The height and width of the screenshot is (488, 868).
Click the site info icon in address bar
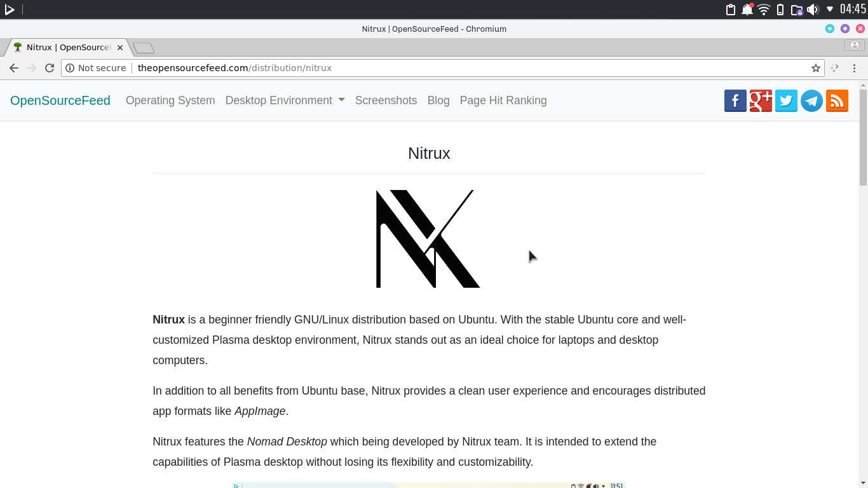pyautogui.click(x=70, y=68)
